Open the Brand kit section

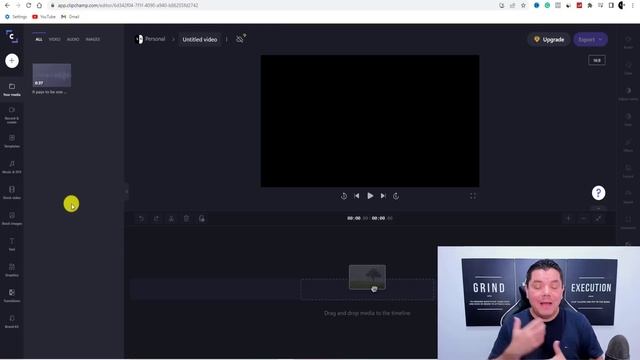[12, 321]
